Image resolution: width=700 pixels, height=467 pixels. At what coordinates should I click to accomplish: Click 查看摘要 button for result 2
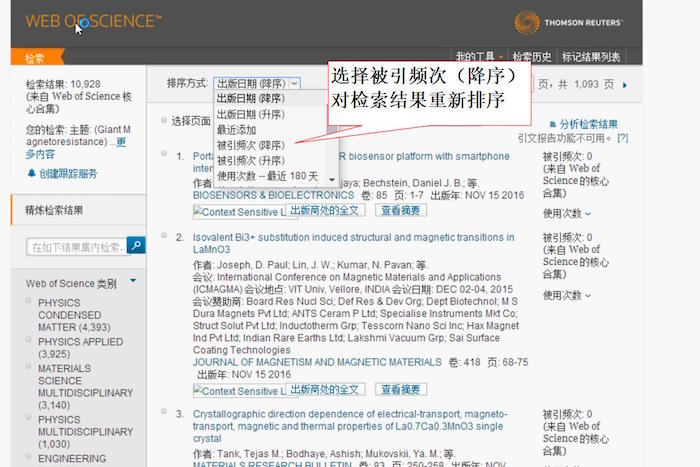(x=401, y=389)
